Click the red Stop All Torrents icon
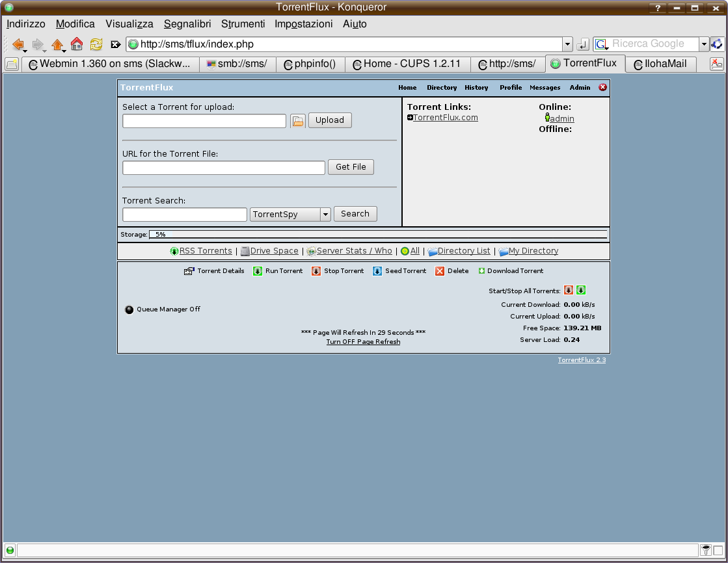This screenshot has height=563, width=728. click(569, 291)
